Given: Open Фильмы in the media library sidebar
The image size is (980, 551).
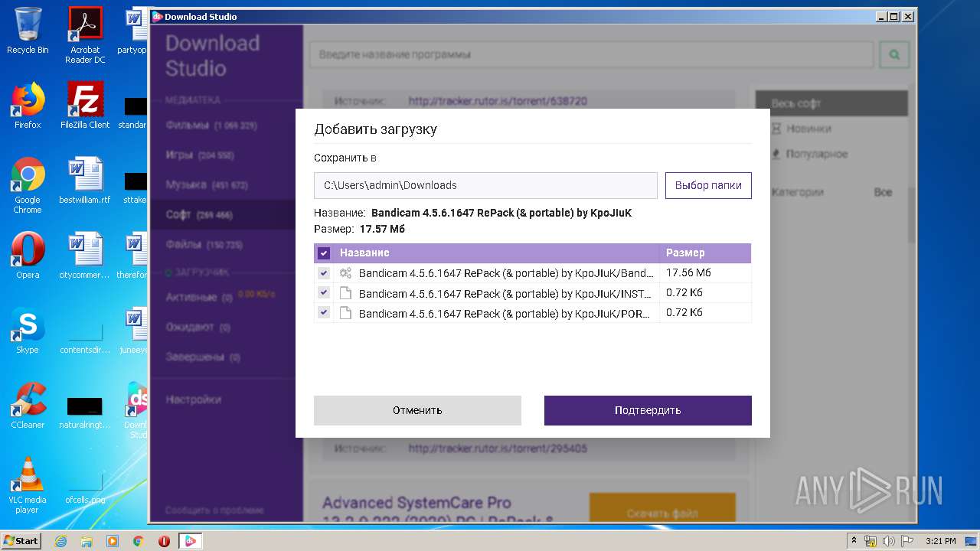Looking at the screenshot, I should [x=222, y=125].
